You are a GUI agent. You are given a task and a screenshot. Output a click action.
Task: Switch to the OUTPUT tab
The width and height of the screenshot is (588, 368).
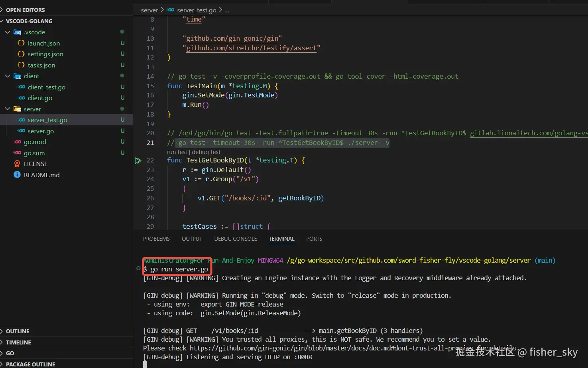pyautogui.click(x=192, y=239)
